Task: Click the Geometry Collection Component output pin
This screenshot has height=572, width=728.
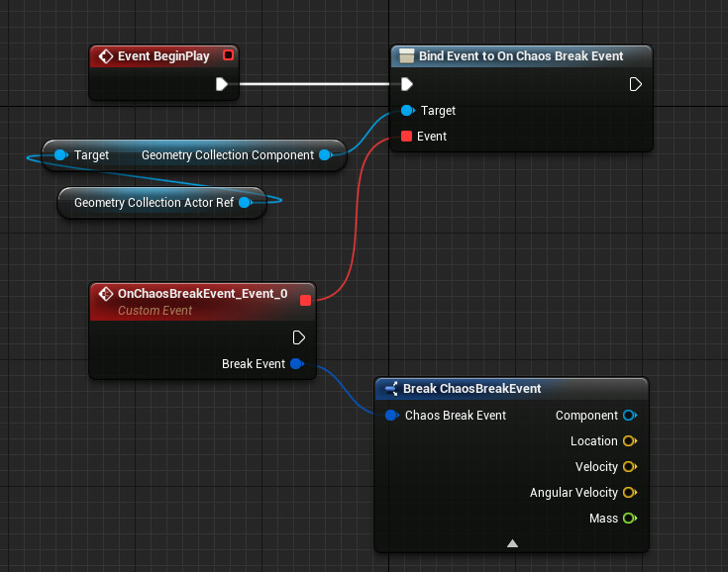Action: point(325,155)
